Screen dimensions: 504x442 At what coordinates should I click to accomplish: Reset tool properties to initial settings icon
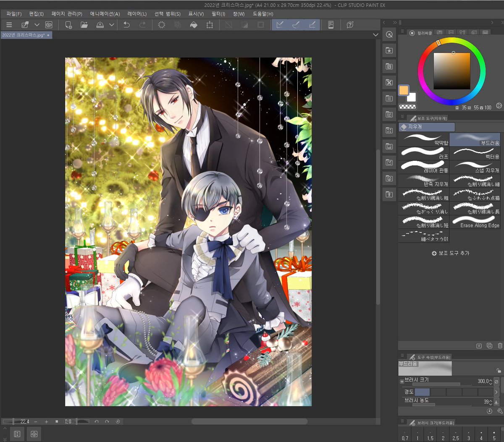coord(489,411)
